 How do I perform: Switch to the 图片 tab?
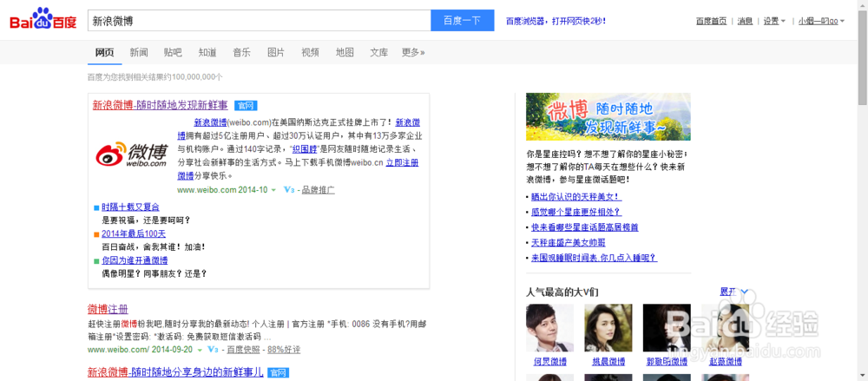(x=276, y=53)
